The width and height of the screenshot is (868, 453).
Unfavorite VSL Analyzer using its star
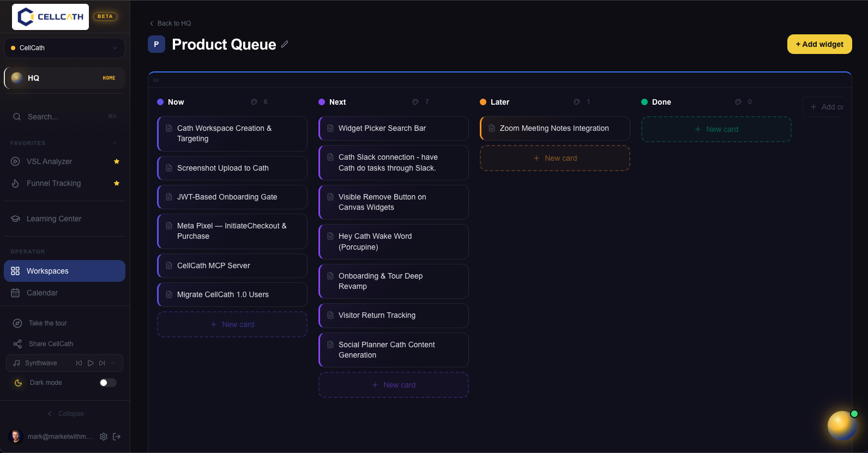coord(117,161)
